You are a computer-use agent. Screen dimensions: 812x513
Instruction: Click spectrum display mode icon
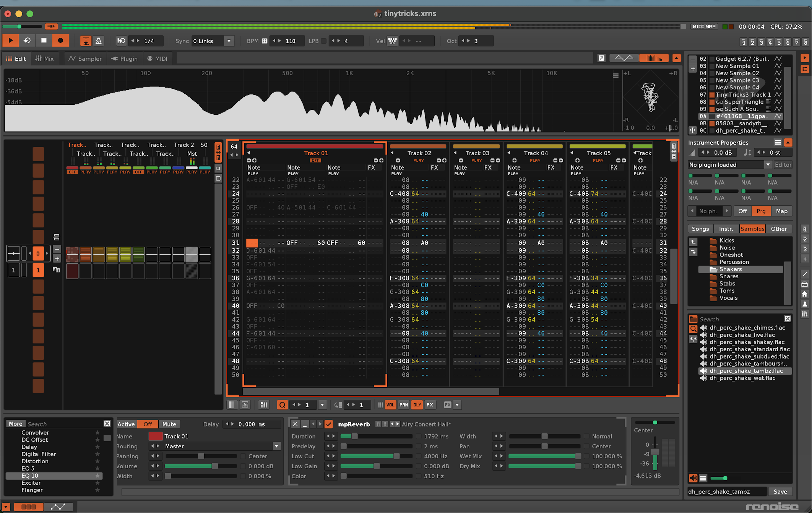[654, 58]
